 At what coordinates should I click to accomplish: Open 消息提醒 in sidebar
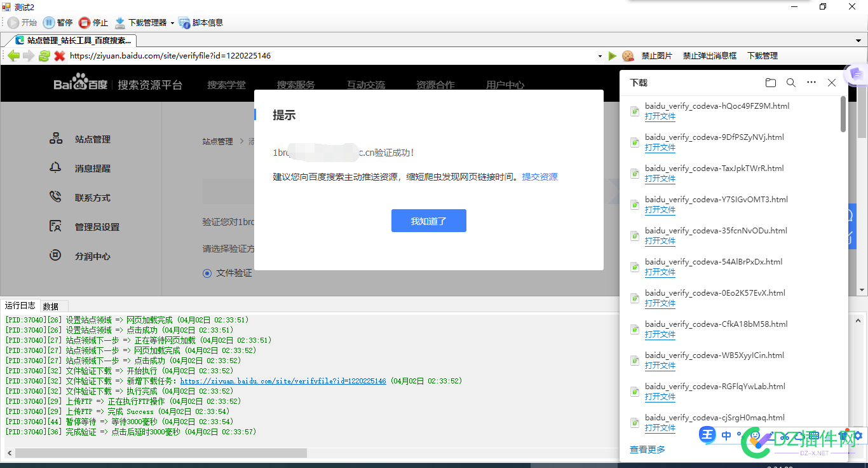[x=93, y=169]
